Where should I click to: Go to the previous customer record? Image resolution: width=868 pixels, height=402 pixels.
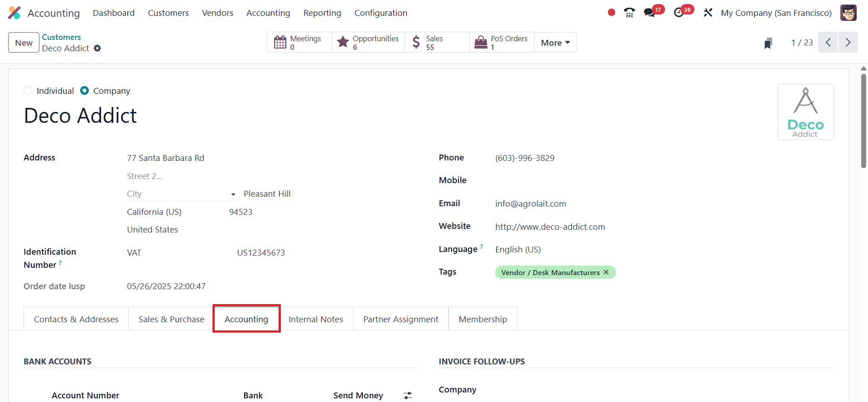point(828,43)
